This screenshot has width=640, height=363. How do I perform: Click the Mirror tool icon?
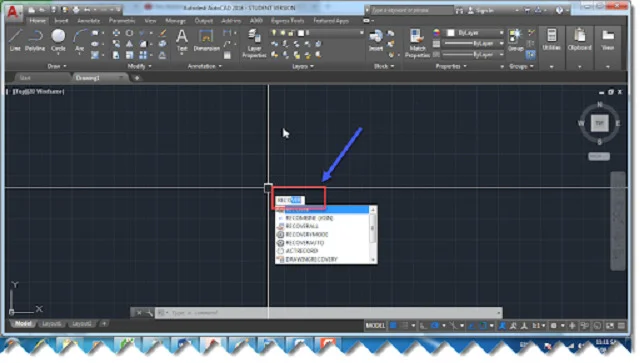129,44
